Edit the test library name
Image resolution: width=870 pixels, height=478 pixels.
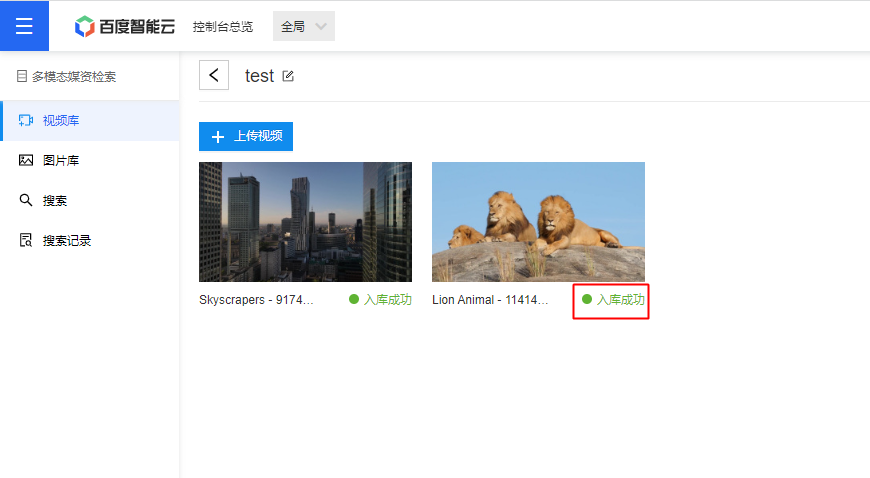coord(288,76)
